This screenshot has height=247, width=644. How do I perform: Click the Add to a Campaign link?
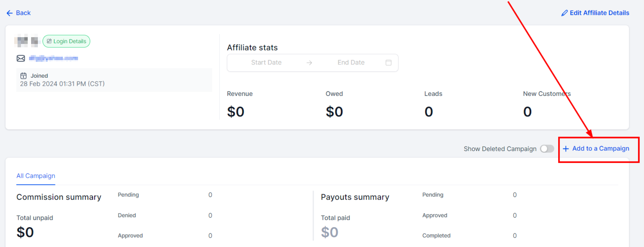[x=600, y=149]
